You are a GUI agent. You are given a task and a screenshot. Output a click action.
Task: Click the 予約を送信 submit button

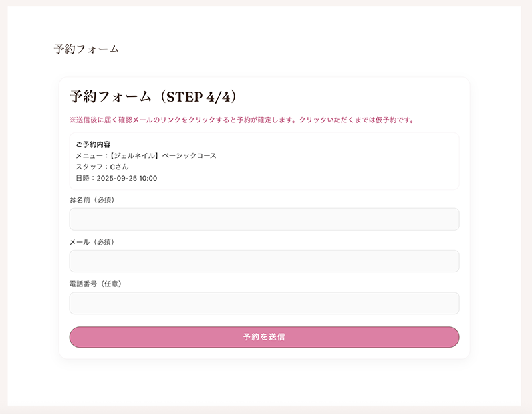(x=264, y=336)
